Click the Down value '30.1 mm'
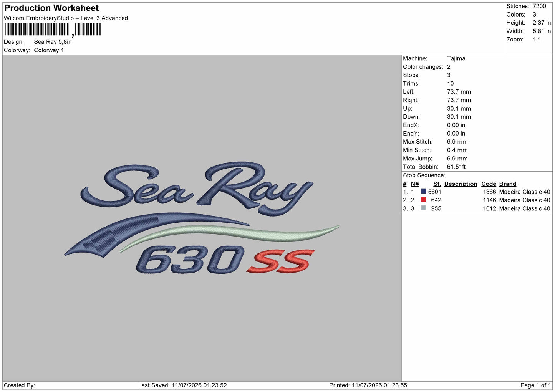The image size is (555, 392). click(459, 117)
